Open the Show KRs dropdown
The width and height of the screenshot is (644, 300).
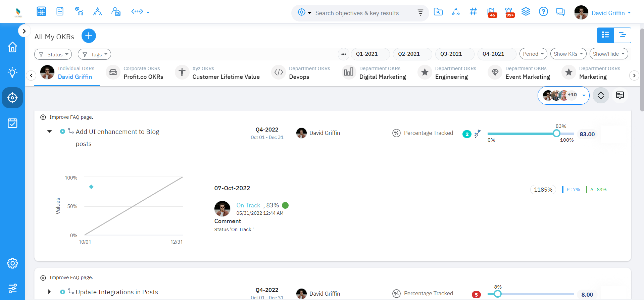tap(568, 54)
